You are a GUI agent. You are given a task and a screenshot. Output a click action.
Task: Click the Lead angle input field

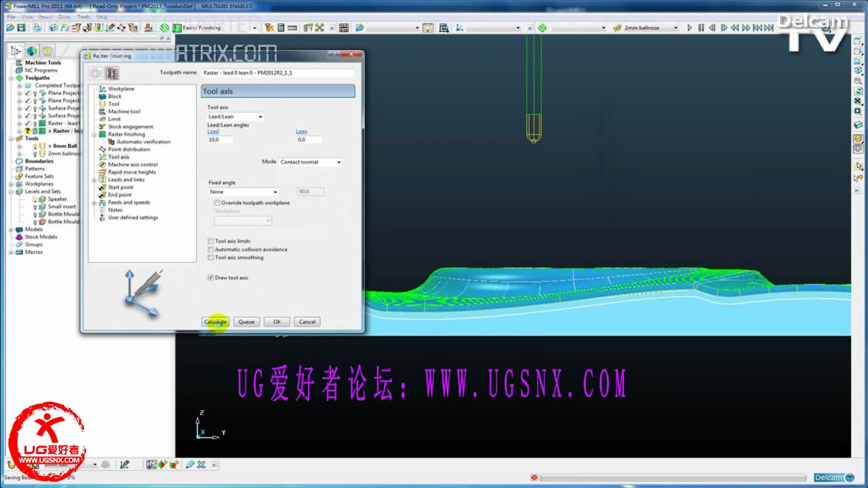220,140
